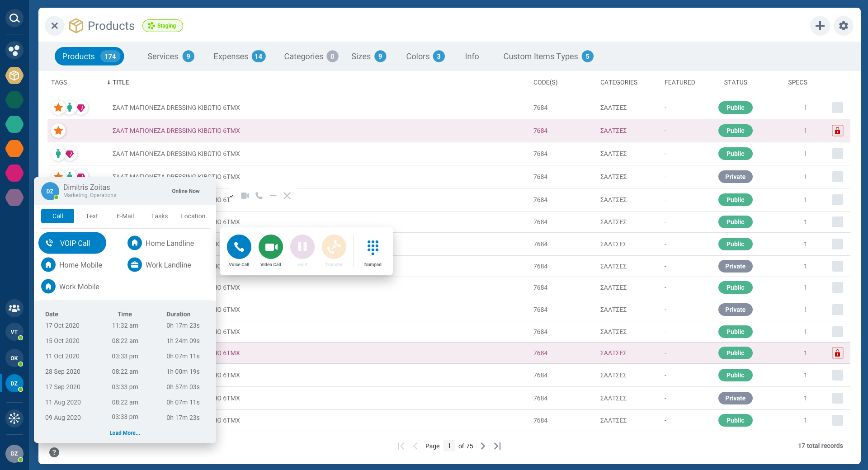Jump to last page of records
This screenshot has height=470, width=868.
(497, 446)
